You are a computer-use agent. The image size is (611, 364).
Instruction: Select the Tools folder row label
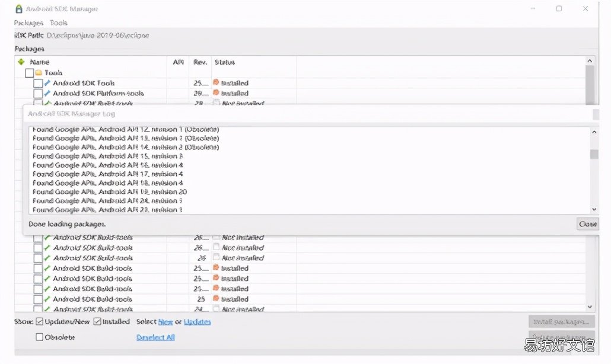click(53, 73)
